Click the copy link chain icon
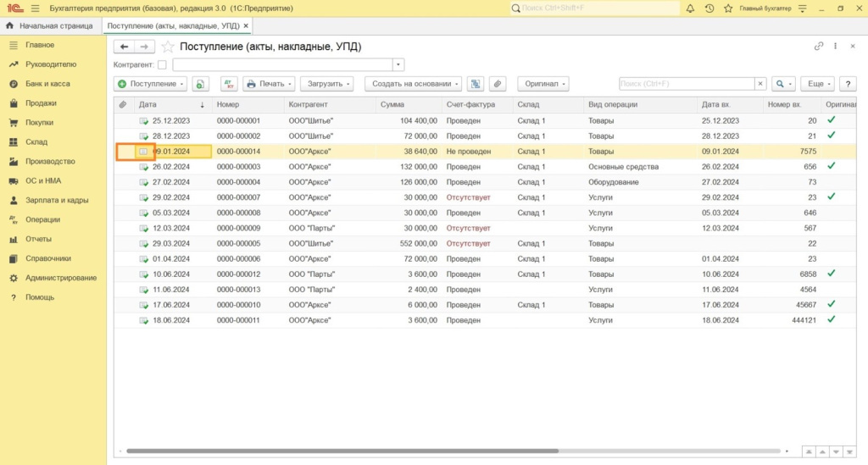868x465 pixels. click(x=819, y=47)
